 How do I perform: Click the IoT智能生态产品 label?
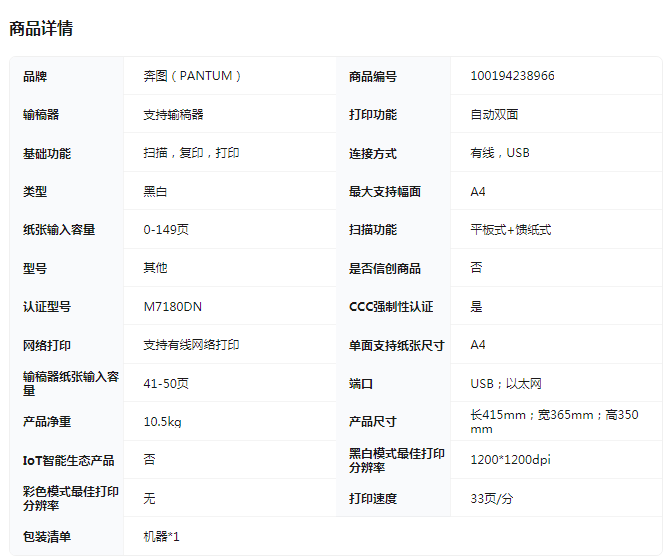tap(68, 460)
